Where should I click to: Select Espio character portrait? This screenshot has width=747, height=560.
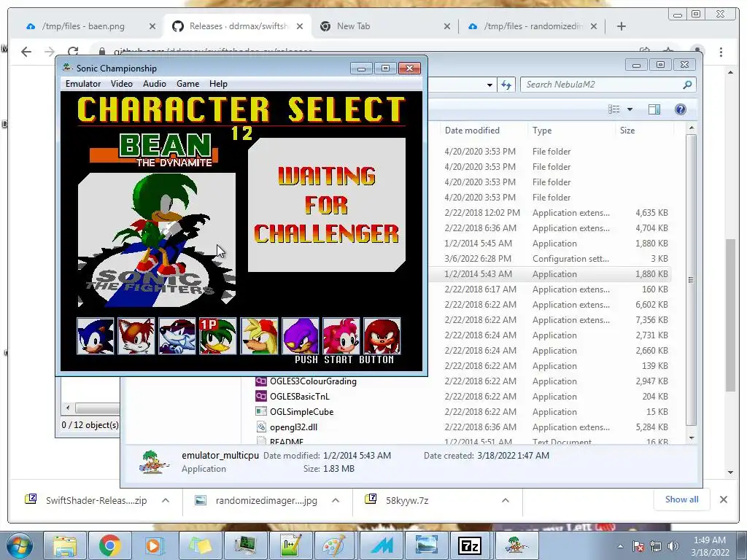click(300, 336)
